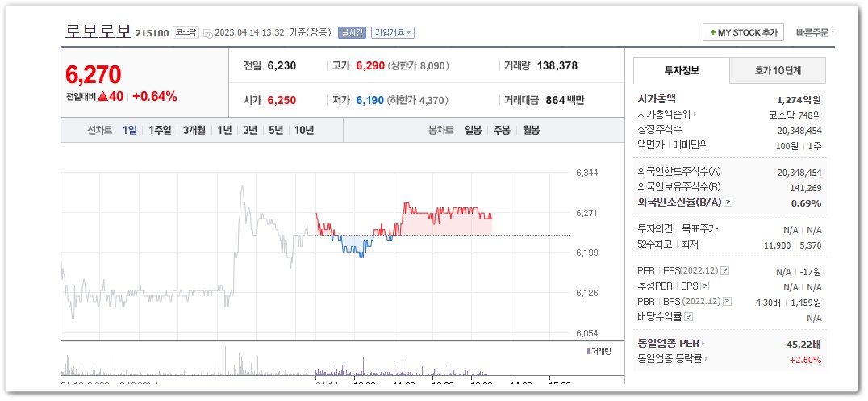
Task: Select the 10년 line chart period
Action: click(x=304, y=131)
